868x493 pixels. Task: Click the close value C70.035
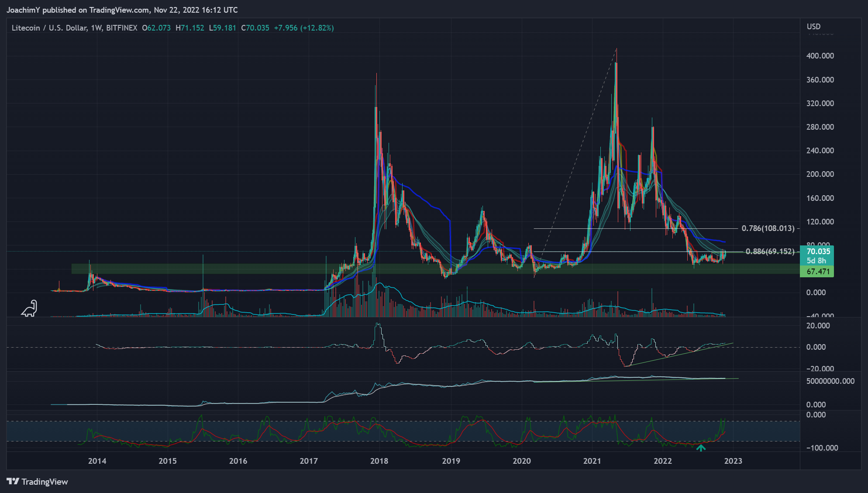click(x=255, y=28)
